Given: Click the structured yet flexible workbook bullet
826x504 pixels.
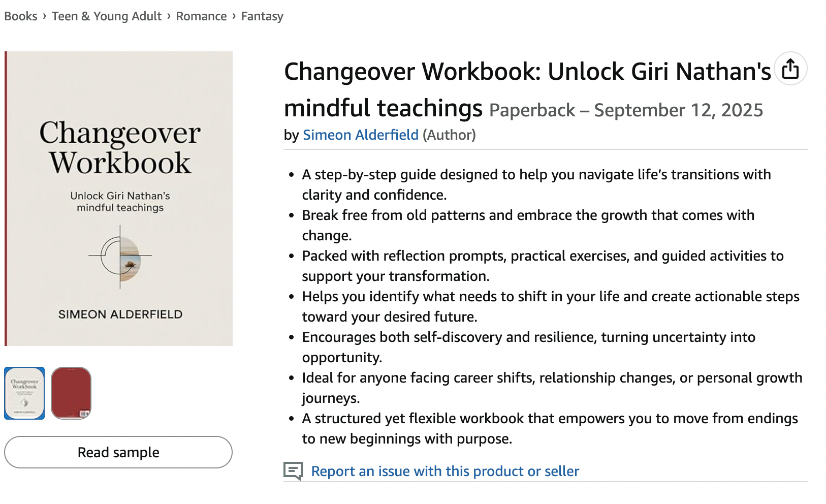Looking at the screenshot, I should [550, 428].
